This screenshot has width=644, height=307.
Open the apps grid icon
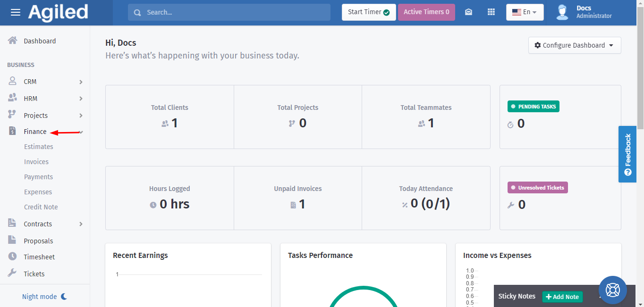click(491, 12)
